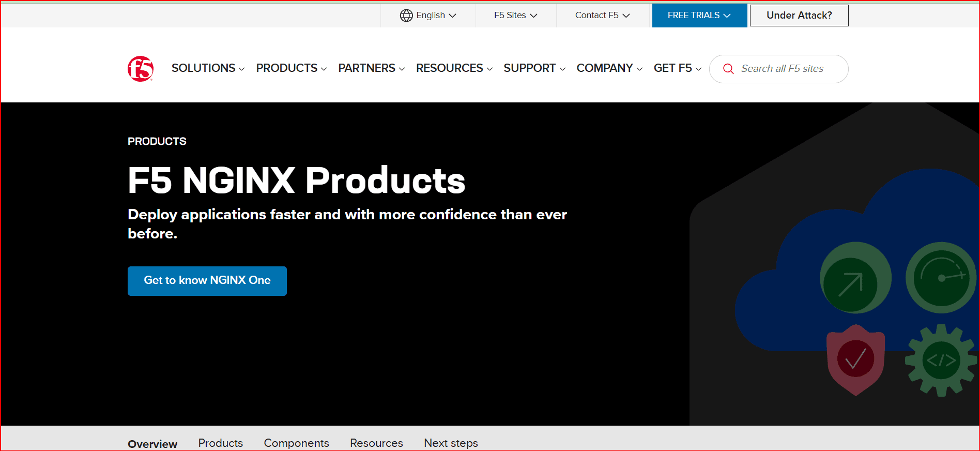The width and height of the screenshot is (980, 451).
Task: Open the Contact F5 dropdown
Action: [x=602, y=16]
